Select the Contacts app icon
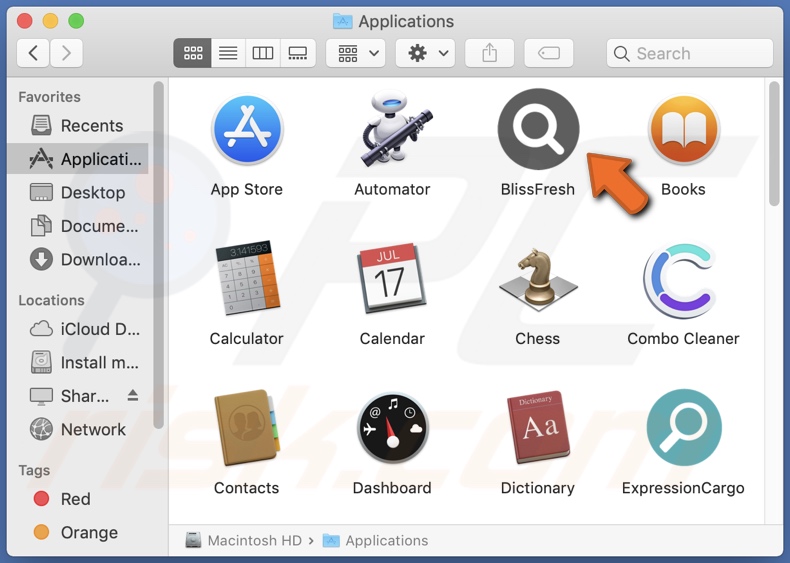The height and width of the screenshot is (563, 790). (247, 427)
